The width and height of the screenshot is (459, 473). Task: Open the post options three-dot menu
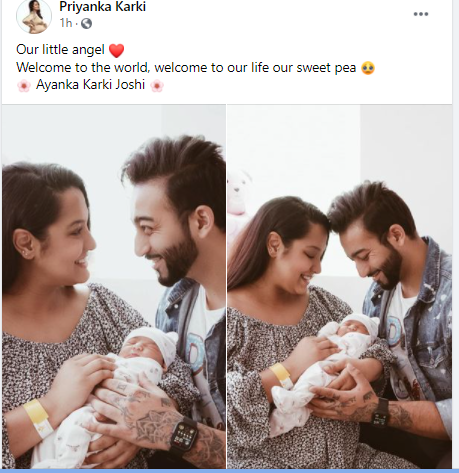click(421, 14)
